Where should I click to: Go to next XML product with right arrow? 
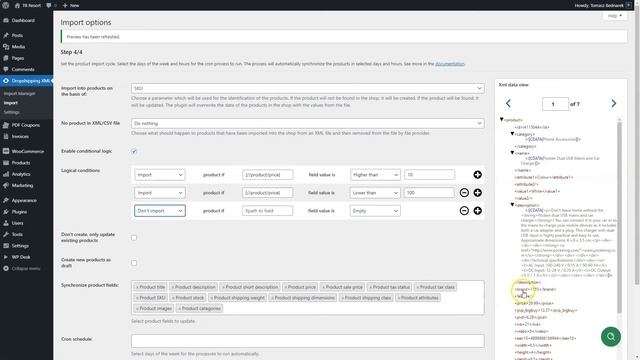click(613, 104)
